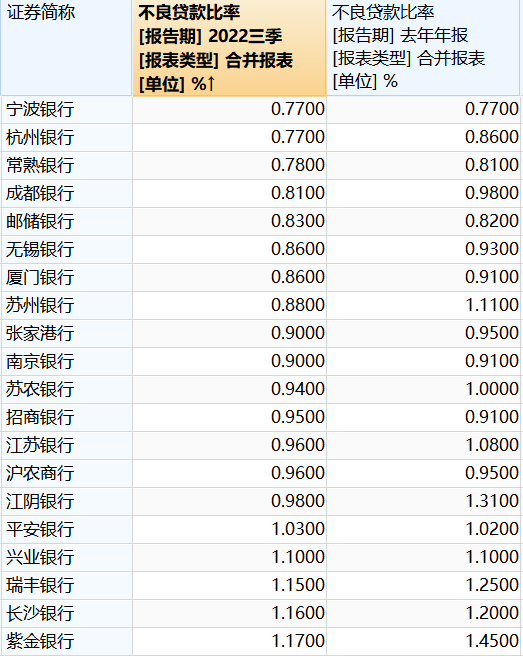Select the 瑞丰银行 row name
This screenshot has width=523, height=656.
pos(40,586)
